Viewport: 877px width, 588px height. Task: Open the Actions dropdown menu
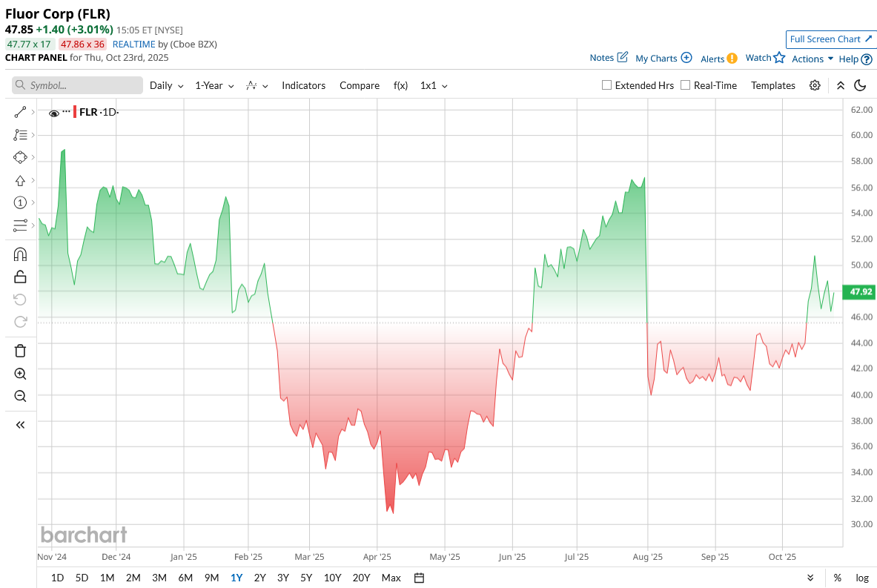[x=813, y=59]
